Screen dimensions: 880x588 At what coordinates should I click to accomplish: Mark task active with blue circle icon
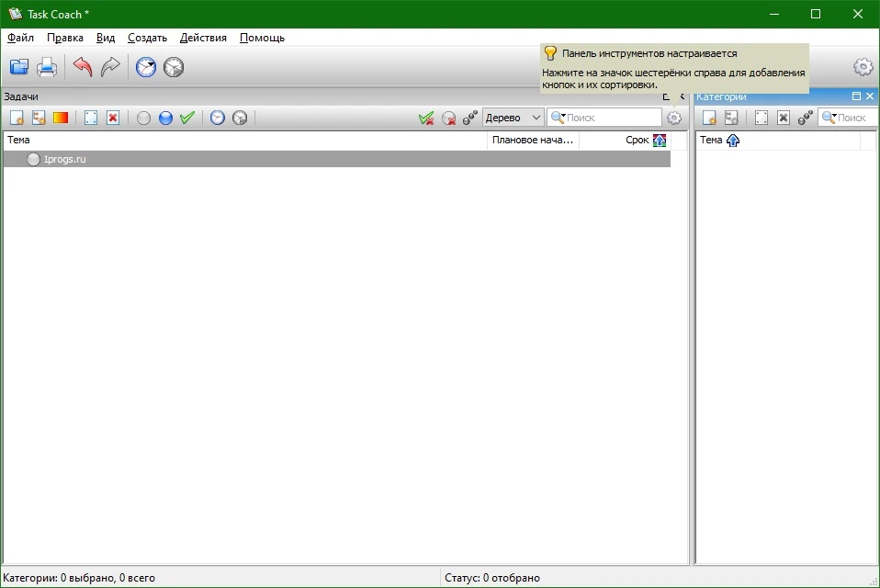(x=165, y=118)
